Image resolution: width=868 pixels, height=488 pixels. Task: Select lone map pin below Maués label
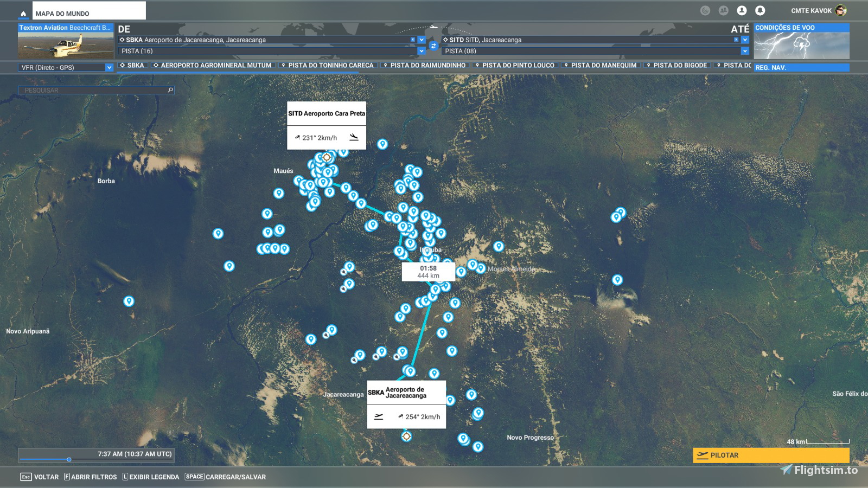coord(278,193)
